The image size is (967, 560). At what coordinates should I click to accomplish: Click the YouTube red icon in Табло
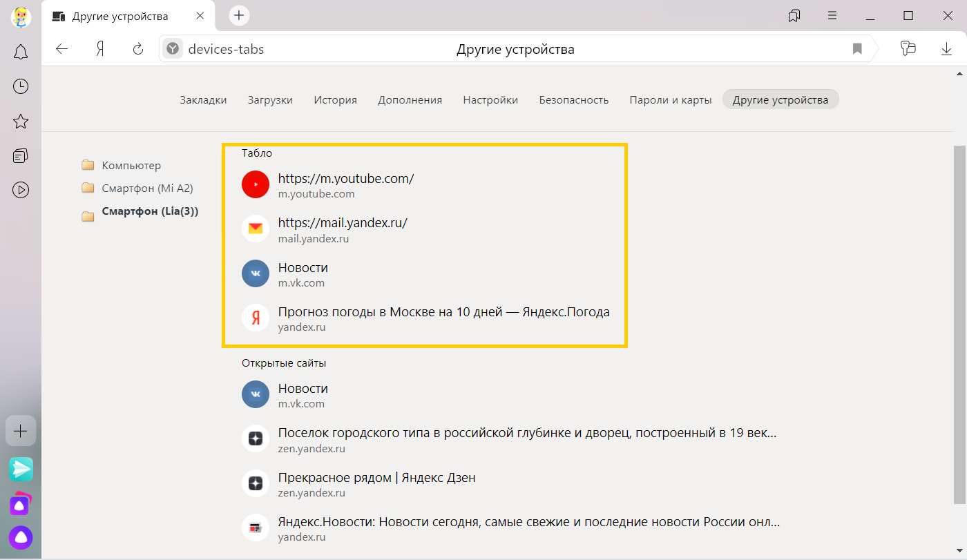pos(256,185)
